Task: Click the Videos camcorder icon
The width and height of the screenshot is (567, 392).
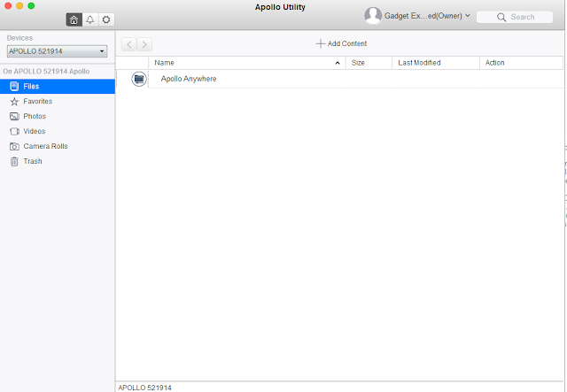Action: point(14,132)
